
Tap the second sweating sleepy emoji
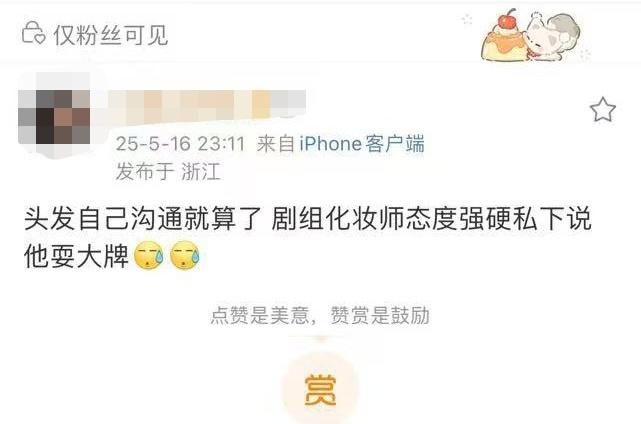[x=185, y=256]
